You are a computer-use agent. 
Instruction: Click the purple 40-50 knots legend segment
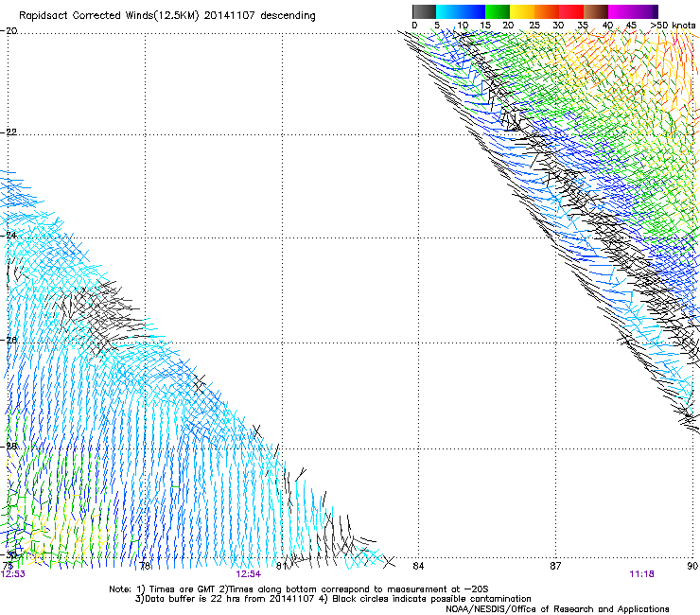click(x=633, y=11)
